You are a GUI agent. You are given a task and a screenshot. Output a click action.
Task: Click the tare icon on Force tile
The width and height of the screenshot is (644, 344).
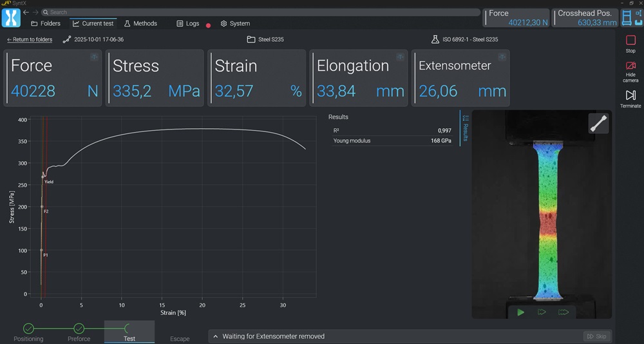coord(94,57)
